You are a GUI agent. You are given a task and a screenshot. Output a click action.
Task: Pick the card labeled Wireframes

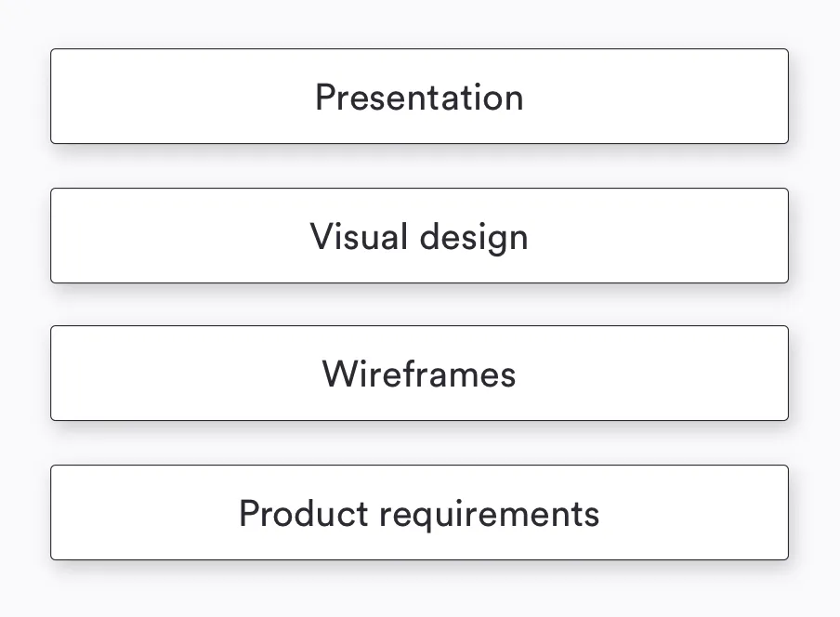[x=419, y=374]
